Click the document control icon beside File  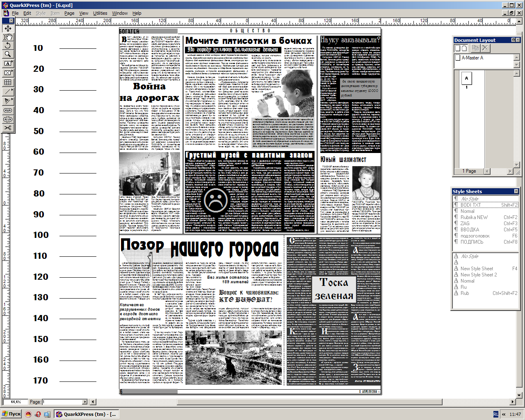coord(6,13)
